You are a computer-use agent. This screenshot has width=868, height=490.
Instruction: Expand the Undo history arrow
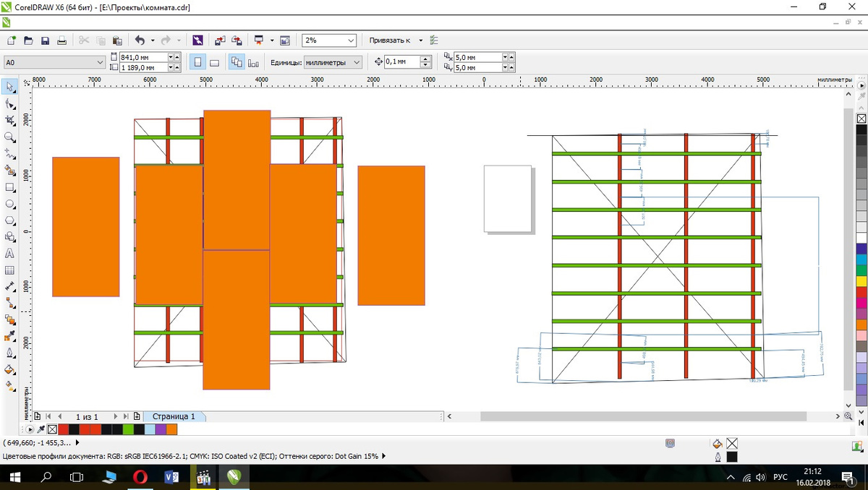click(x=153, y=40)
